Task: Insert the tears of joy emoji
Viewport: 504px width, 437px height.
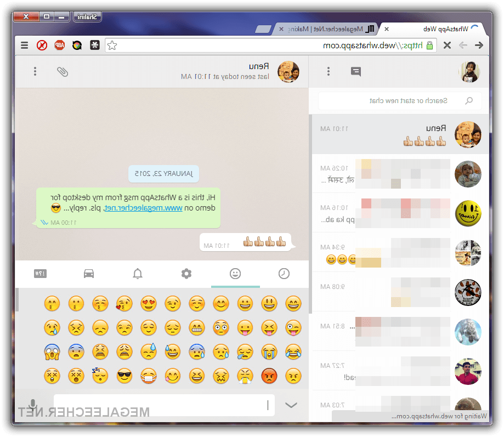Action: pos(293,352)
